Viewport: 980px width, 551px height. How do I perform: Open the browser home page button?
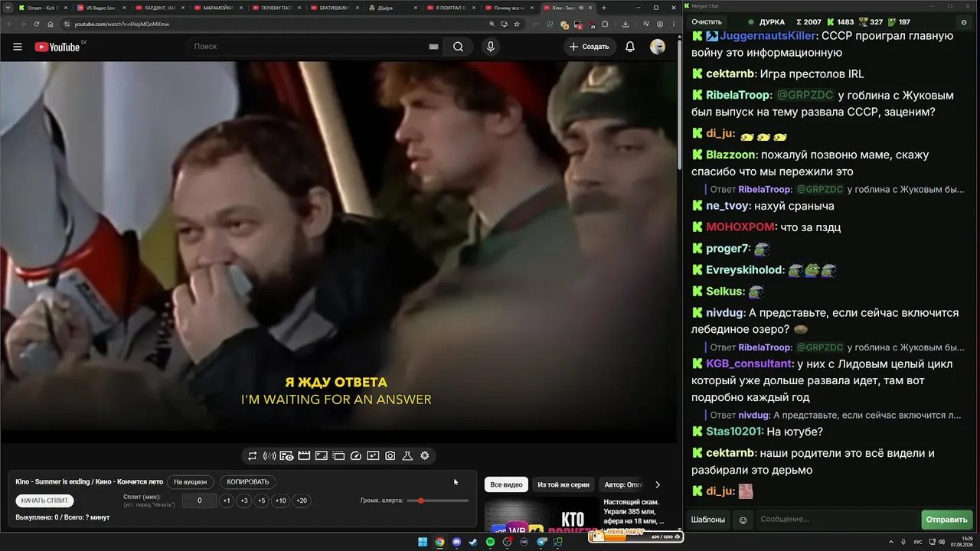coord(51,24)
